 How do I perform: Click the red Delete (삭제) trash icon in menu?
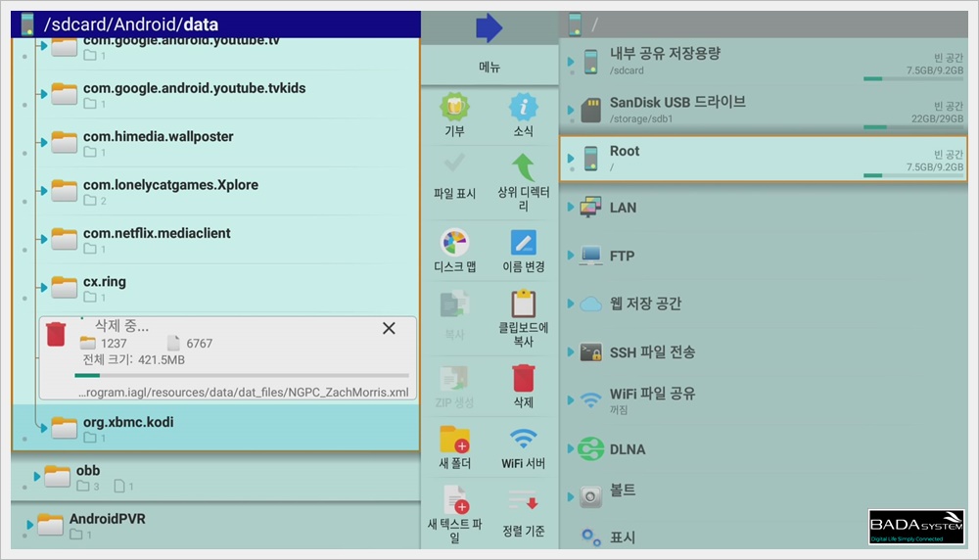[523, 378]
